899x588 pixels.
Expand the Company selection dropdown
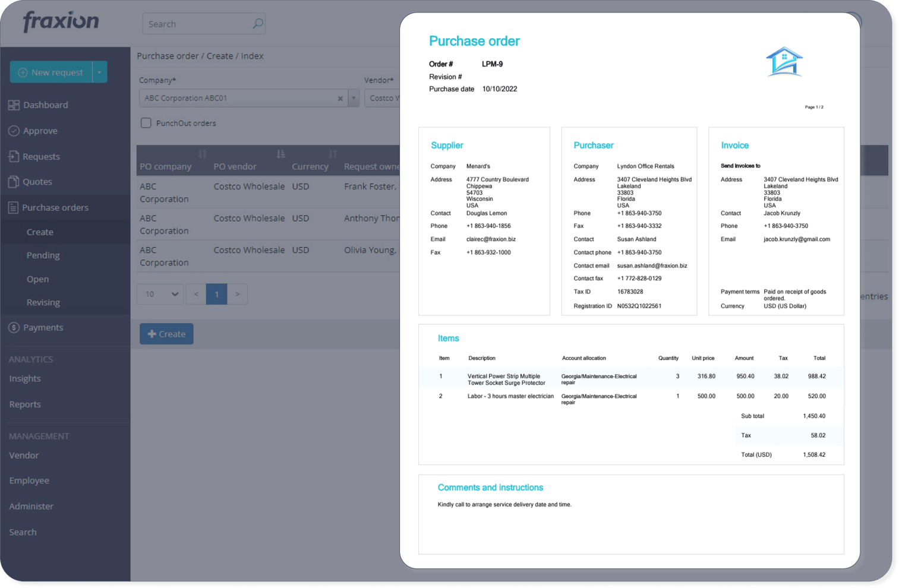tap(353, 98)
